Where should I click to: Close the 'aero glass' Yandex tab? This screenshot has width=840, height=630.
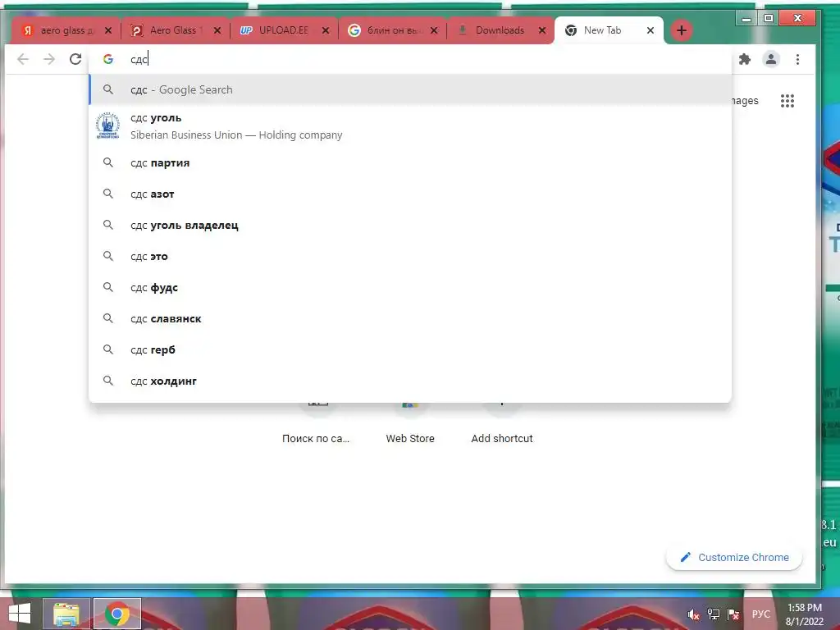click(x=108, y=30)
